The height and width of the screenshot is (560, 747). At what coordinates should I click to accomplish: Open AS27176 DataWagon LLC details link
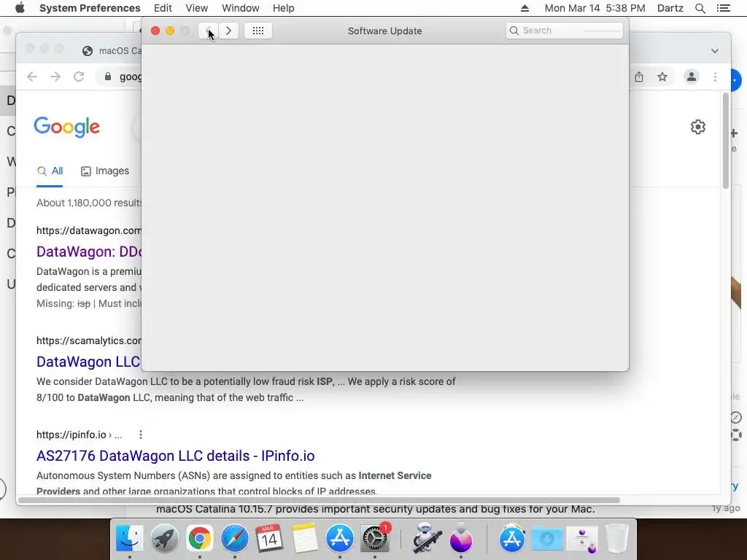175,456
